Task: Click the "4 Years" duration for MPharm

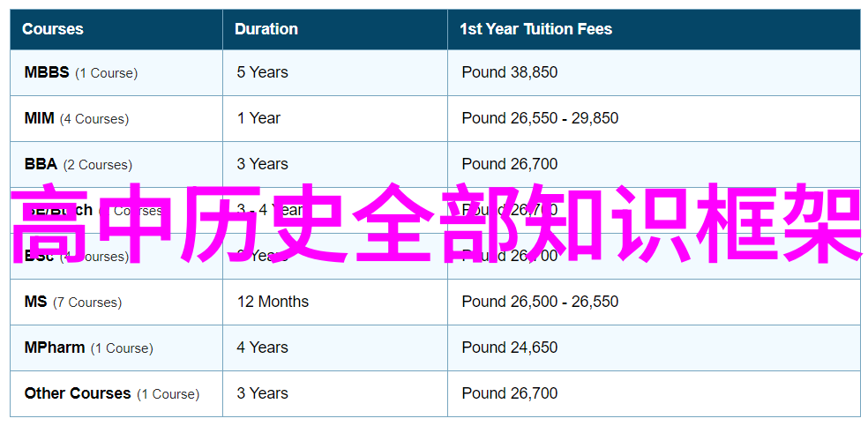Action: [x=262, y=348]
